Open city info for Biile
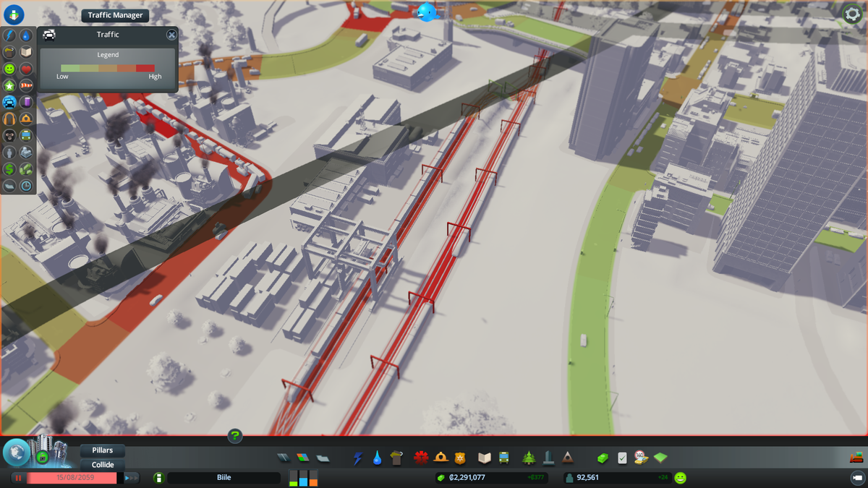Image resolution: width=868 pixels, height=488 pixels. click(158, 478)
